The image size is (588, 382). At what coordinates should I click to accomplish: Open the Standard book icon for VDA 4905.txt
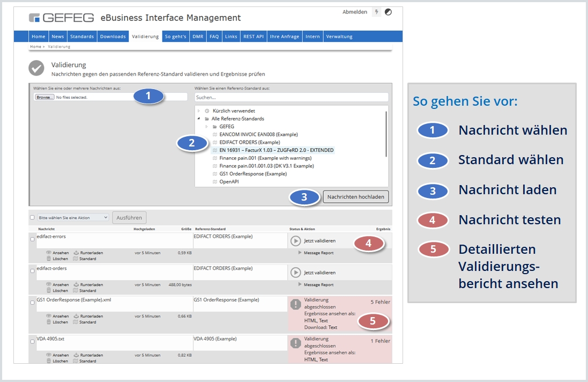[75, 361]
